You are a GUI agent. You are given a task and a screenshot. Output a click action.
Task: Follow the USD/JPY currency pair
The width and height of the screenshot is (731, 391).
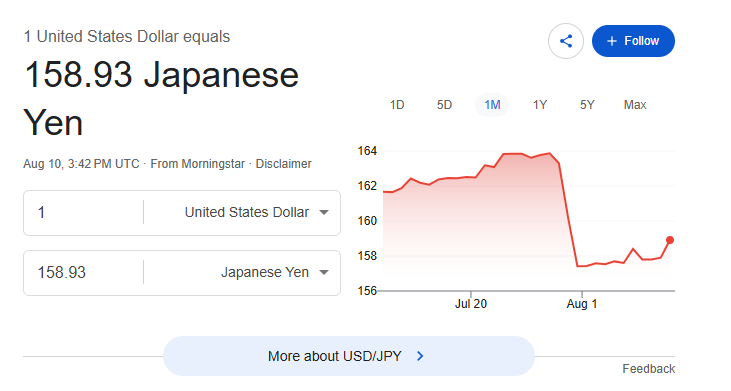[x=633, y=41]
